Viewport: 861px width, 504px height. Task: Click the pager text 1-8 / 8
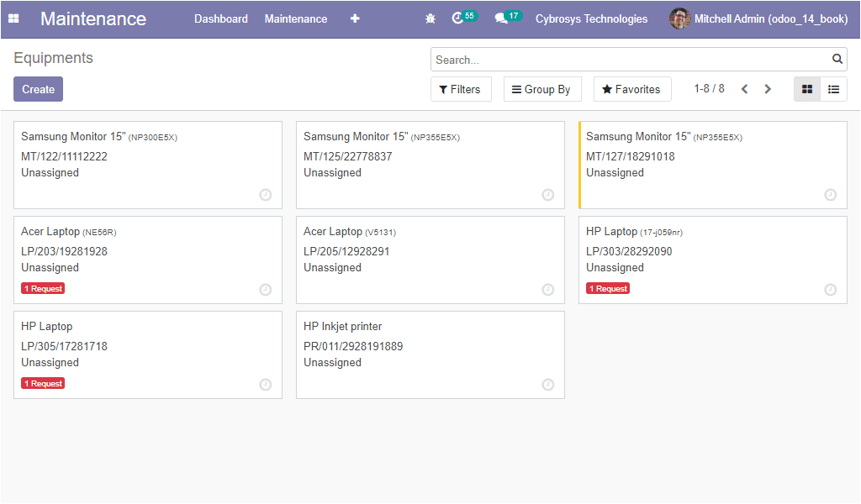709,89
